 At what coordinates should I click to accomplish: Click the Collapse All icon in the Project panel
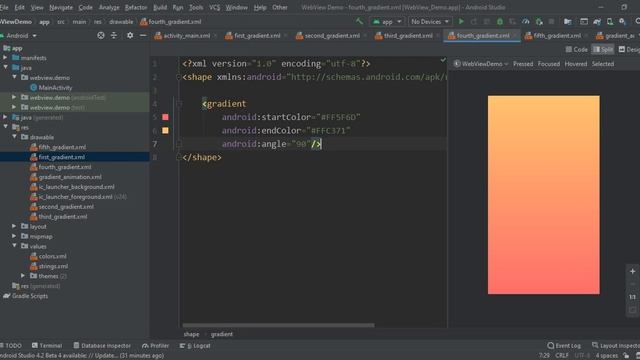114,36
